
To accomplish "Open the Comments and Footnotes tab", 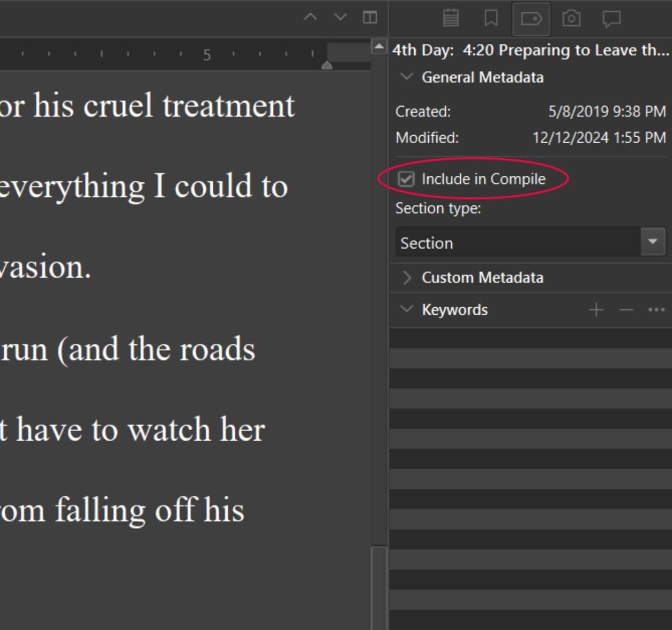I will [x=611, y=19].
